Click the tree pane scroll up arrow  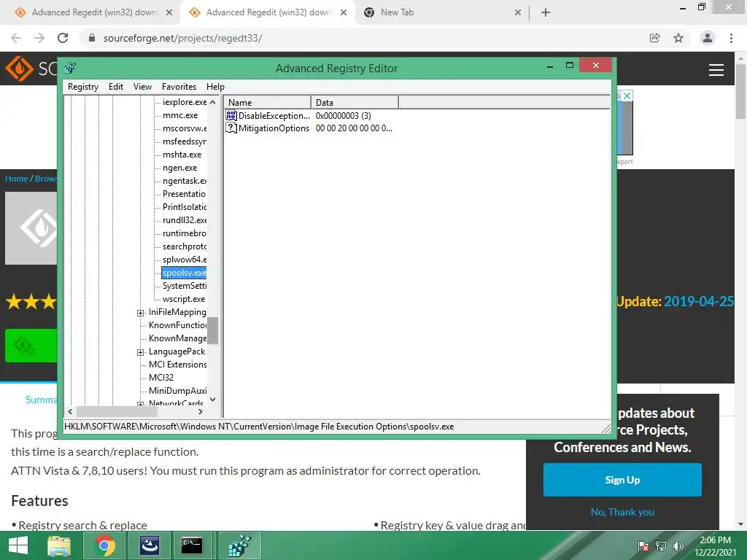pyautogui.click(x=212, y=102)
